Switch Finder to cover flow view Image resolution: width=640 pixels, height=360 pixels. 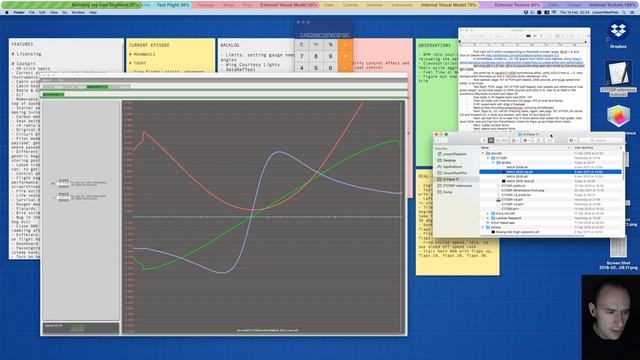click(x=504, y=140)
